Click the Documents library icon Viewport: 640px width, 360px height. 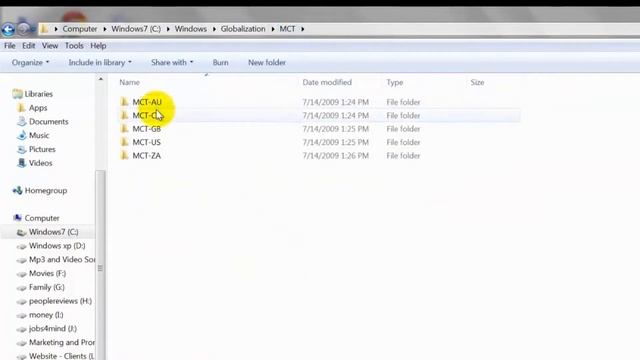22,121
